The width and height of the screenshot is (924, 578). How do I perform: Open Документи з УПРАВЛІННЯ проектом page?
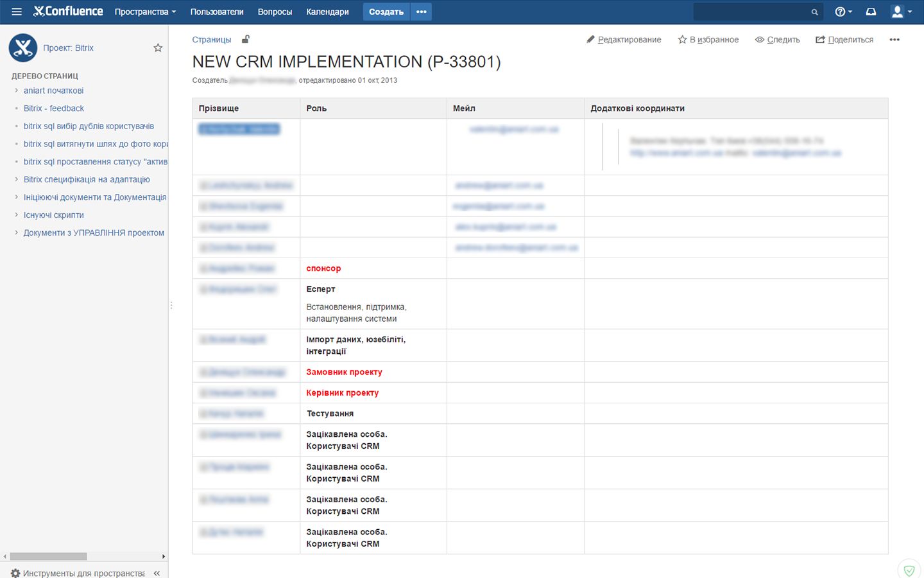pos(94,233)
